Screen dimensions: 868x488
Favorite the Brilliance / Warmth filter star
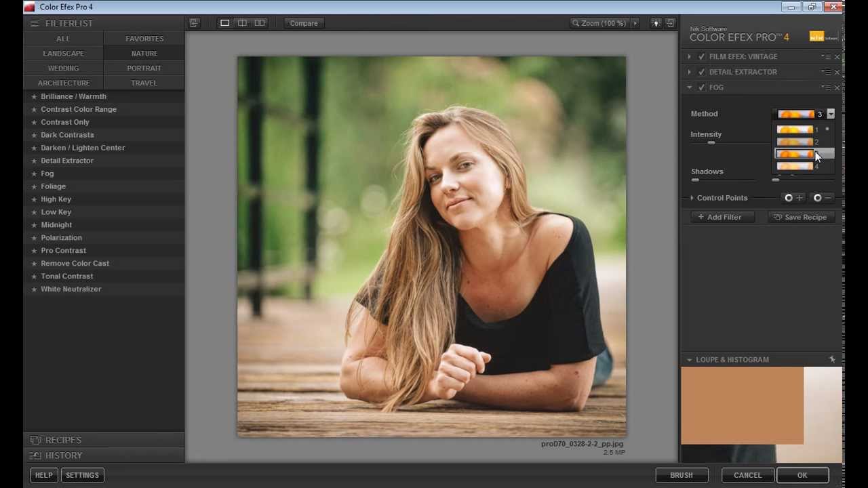click(34, 96)
